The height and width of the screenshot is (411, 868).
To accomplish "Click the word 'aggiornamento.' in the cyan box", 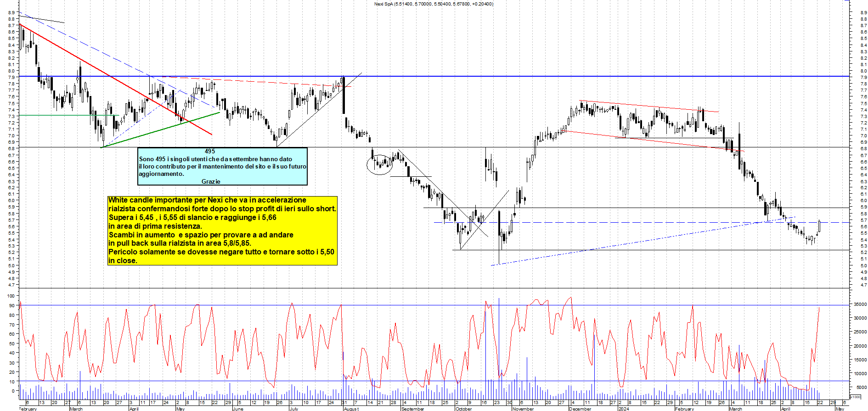I will 161,174.
